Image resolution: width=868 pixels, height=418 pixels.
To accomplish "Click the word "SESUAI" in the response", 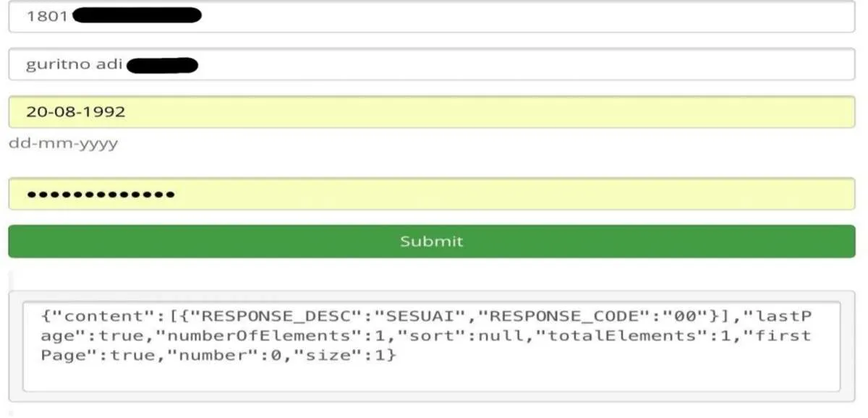I will point(420,315).
